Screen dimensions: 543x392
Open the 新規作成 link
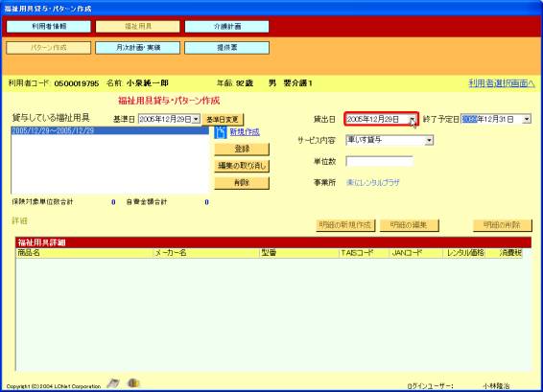click(245, 132)
